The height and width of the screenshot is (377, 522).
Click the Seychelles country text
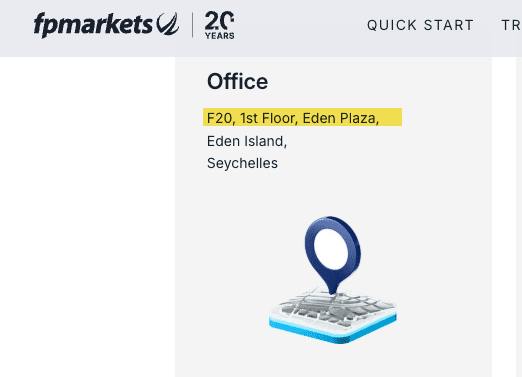[242, 163]
